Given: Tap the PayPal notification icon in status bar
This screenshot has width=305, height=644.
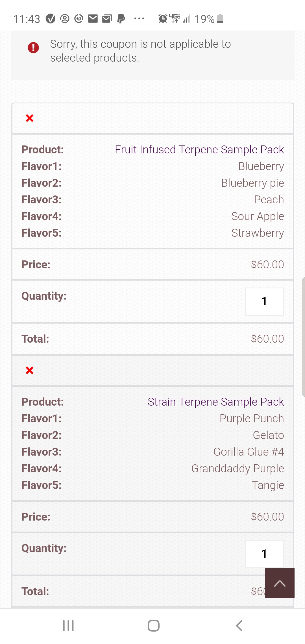Looking at the screenshot, I should pyautogui.click(x=121, y=19).
